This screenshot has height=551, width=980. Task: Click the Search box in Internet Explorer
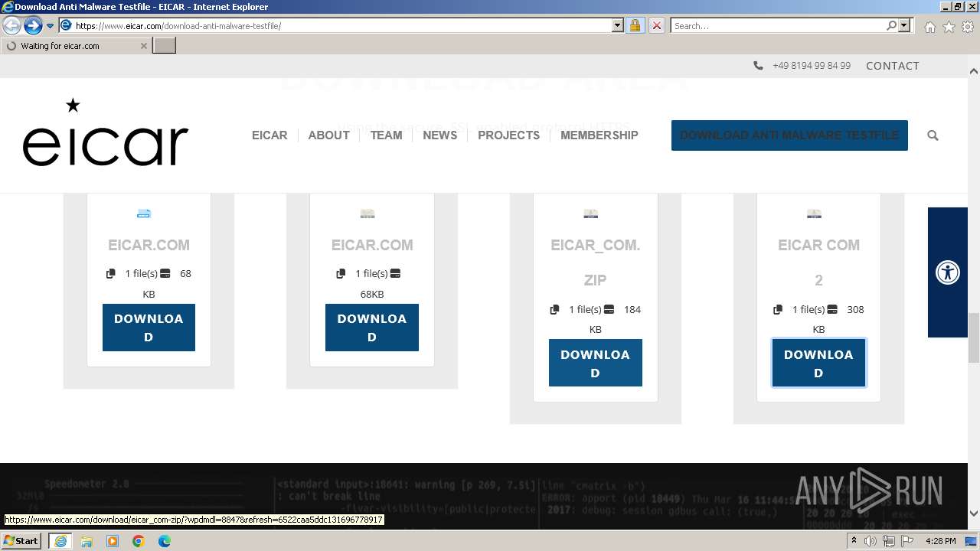tap(778, 25)
